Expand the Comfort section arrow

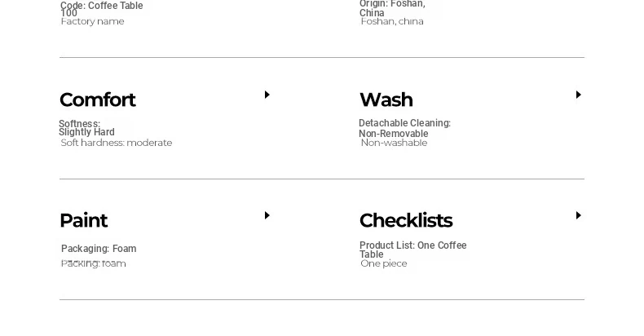[267, 95]
